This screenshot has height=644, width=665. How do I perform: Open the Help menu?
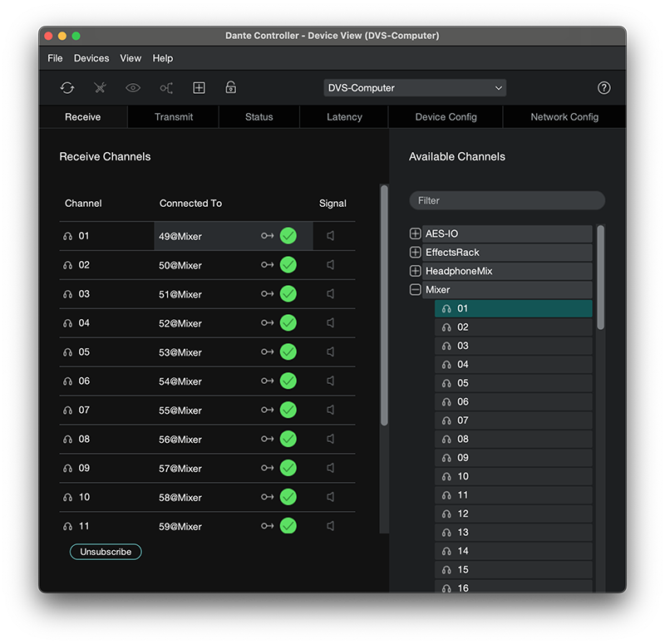163,58
